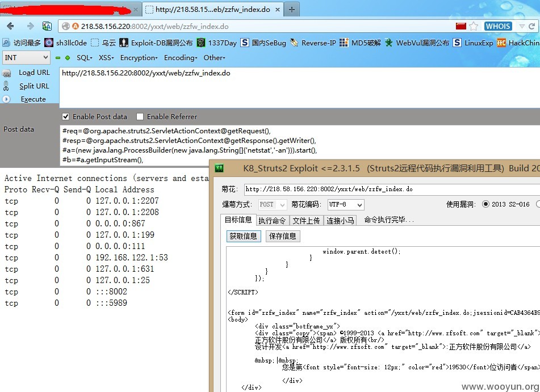Open the XSS menu in HackBar
Image resolution: width=540 pixels, height=392 pixels.
tap(106, 58)
